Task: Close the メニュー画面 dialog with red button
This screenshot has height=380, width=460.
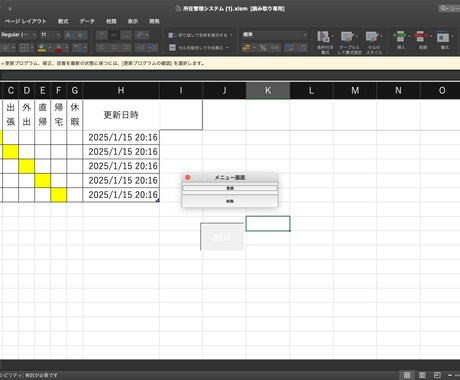Action: [188, 177]
